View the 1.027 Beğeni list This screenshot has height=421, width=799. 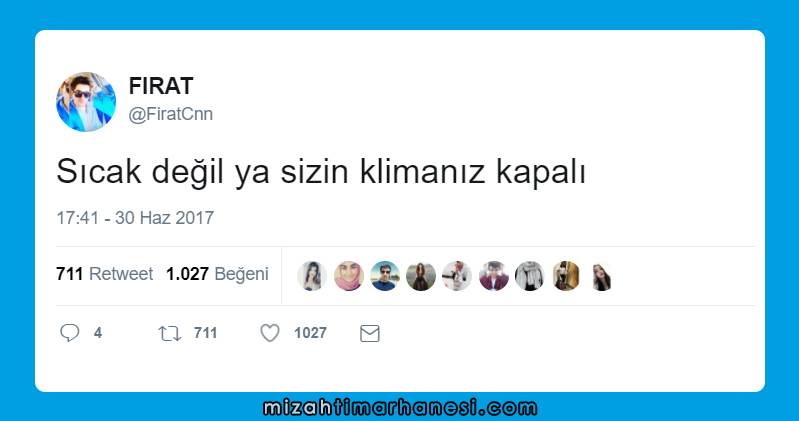pyautogui.click(x=217, y=274)
